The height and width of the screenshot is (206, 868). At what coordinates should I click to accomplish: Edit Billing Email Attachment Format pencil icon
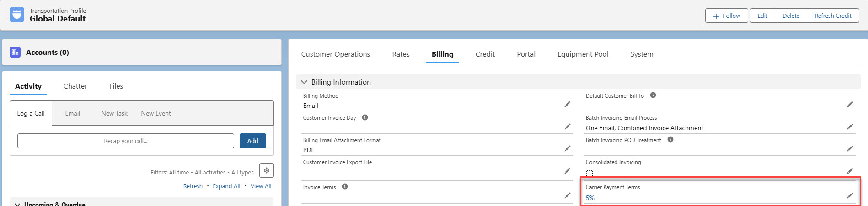coord(567,148)
